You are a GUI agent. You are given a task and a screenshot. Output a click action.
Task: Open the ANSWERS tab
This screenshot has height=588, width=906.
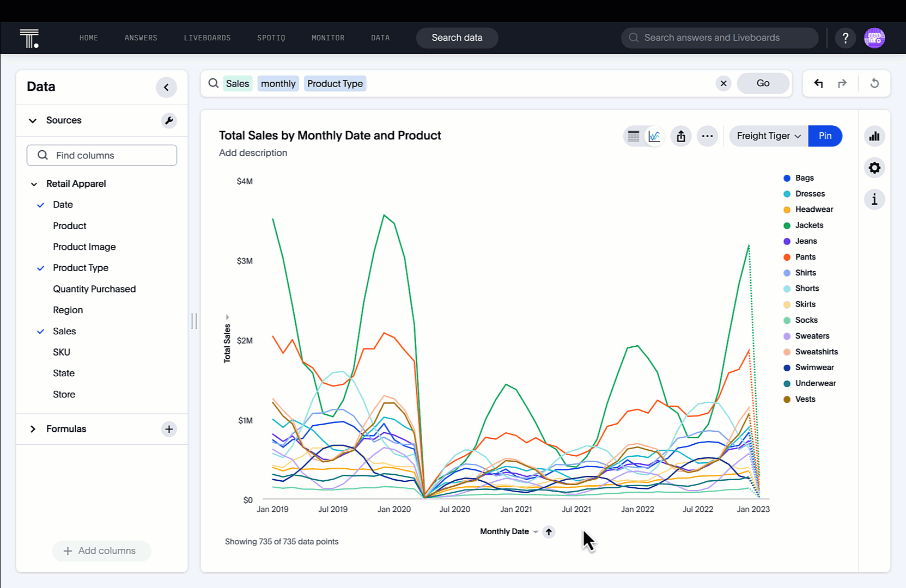(141, 38)
